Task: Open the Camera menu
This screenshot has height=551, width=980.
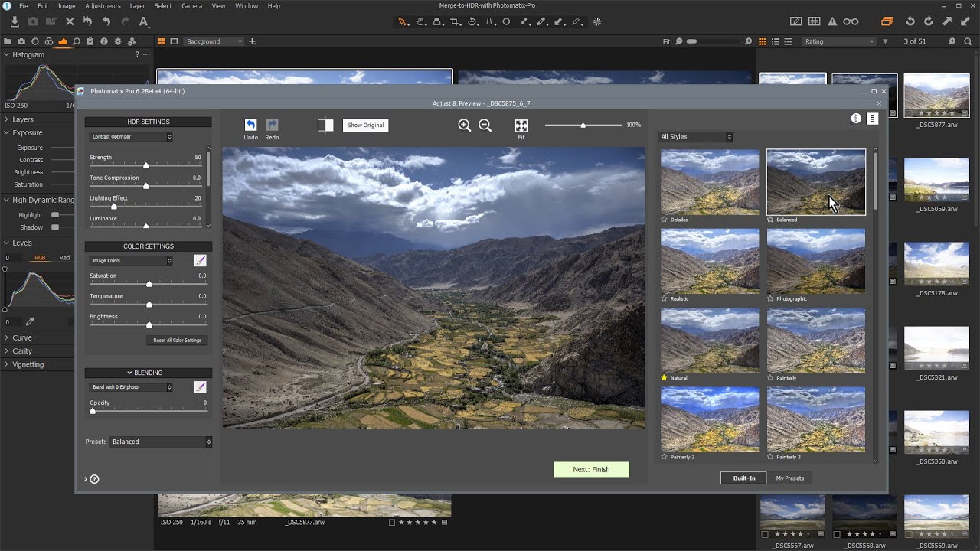Action: click(x=191, y=5)
